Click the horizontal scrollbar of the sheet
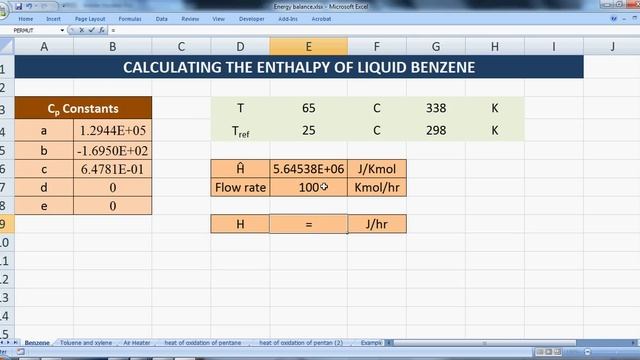 (484, 343)
